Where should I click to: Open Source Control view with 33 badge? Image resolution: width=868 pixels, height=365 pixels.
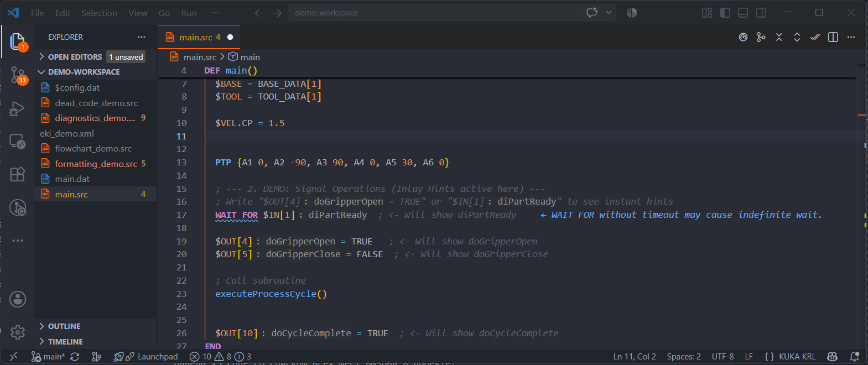point(18,75)
